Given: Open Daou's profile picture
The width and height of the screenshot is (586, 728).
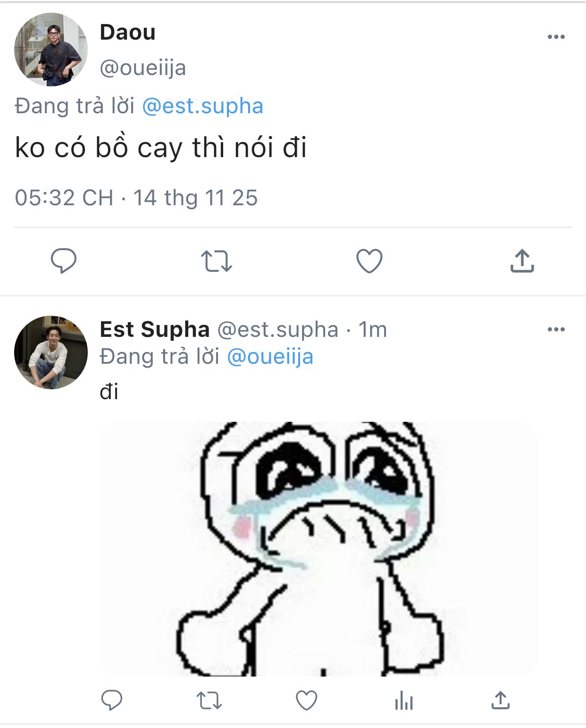Looking at the screenshot, I should tap(51, 50).
